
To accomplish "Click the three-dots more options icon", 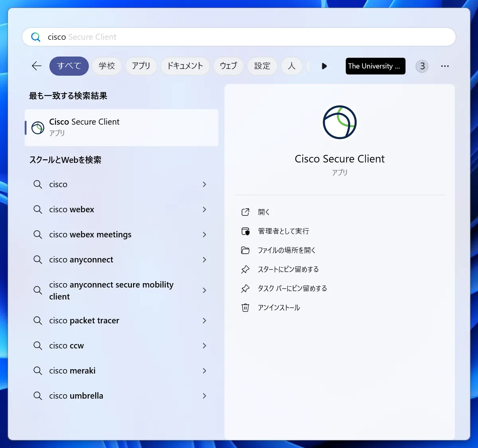I will point(445,66).
